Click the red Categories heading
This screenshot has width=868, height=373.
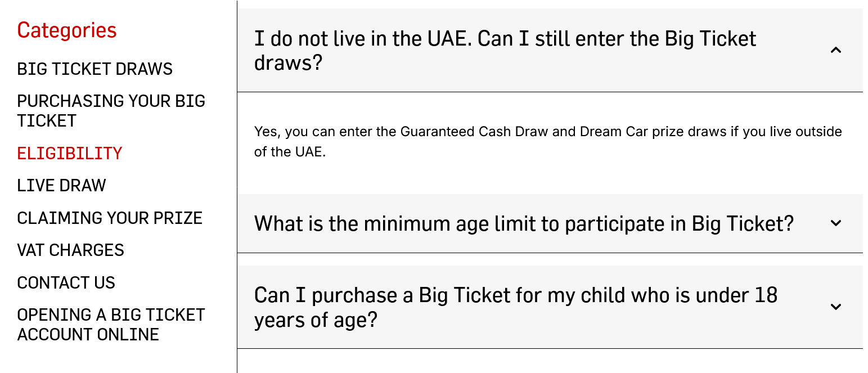tap(67, 30)
